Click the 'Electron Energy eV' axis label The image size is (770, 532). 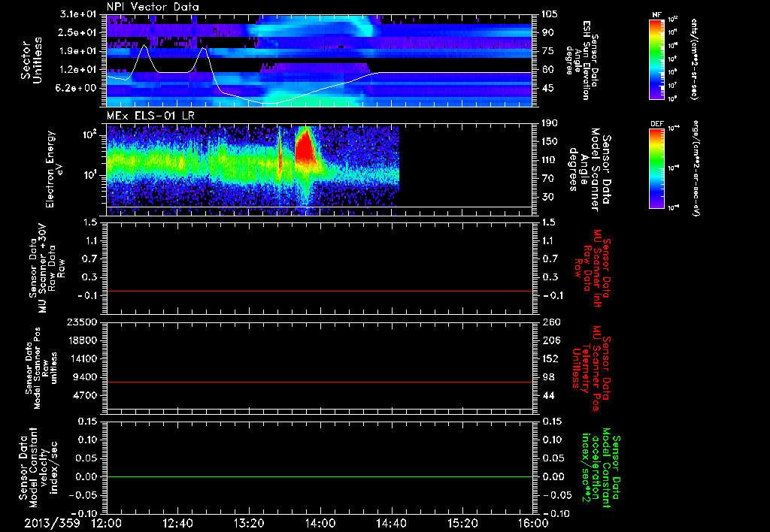coord(54,169)
